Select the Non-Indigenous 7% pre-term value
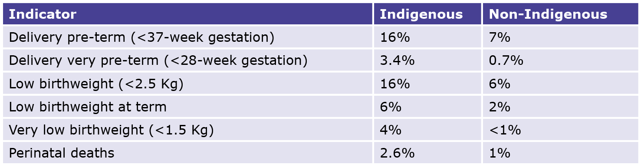This screenshot has height=168, width=644. (x=499, y=37)
